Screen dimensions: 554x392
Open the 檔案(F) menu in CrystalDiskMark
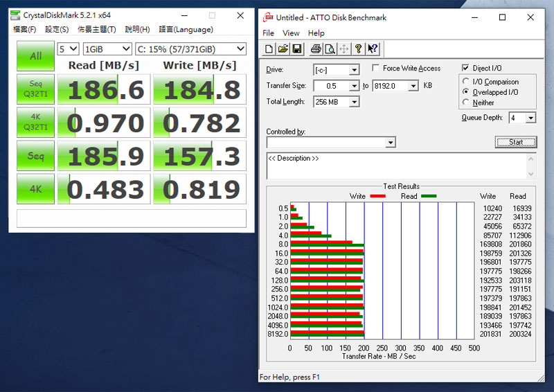(25, 29)
